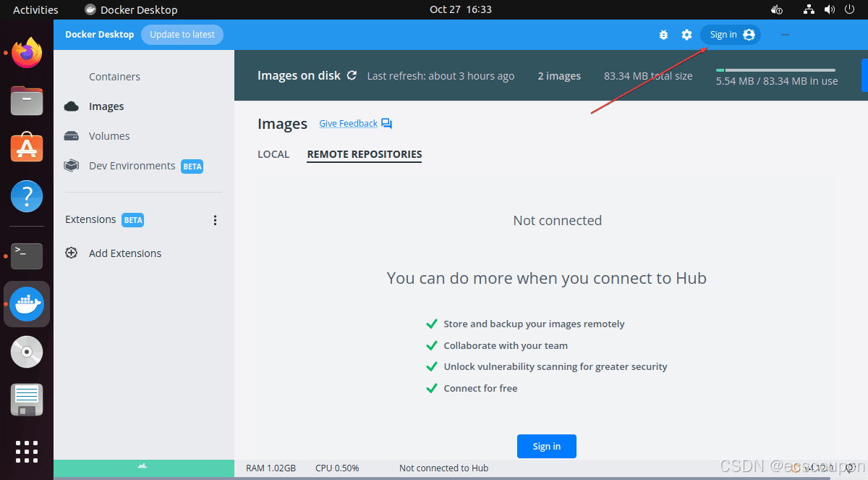
Task: Click the Docker whale icon in the dock
Action: (27, 304)
